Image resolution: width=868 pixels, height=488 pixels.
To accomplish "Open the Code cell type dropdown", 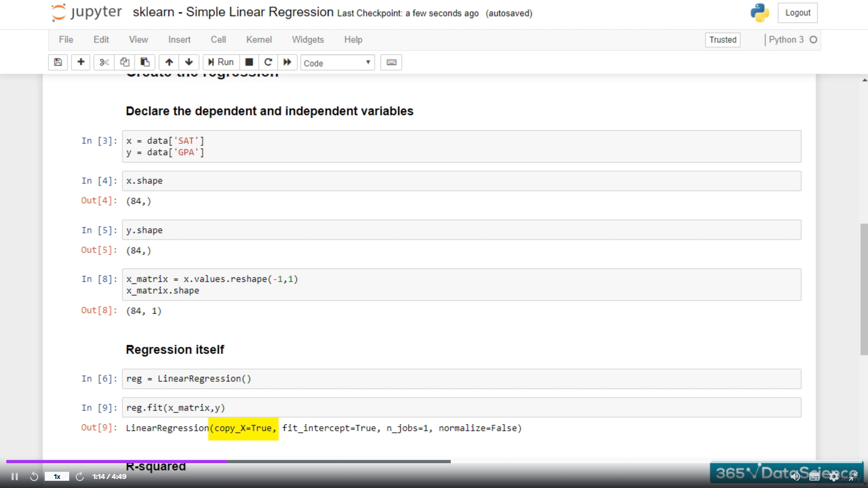I will 337,63.
